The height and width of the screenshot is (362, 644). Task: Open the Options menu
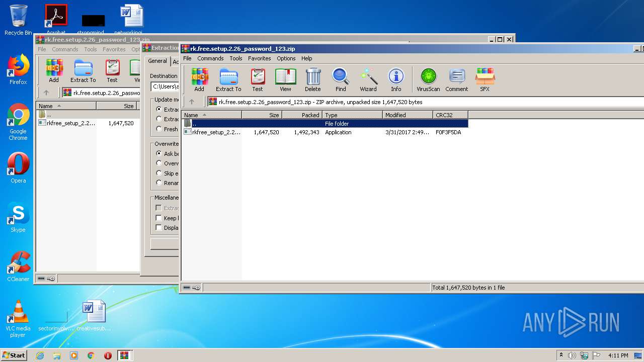(x=286, y=58)
